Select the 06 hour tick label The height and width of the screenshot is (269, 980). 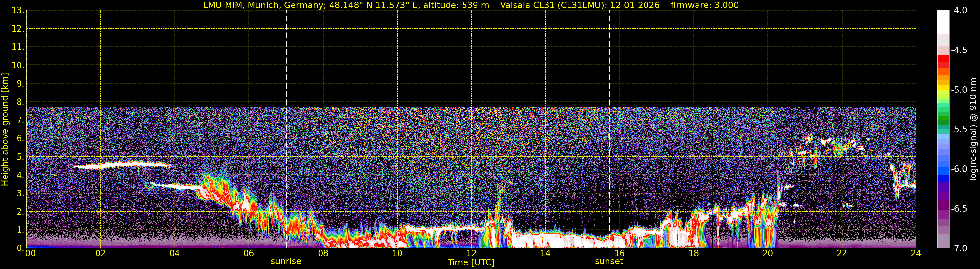pos(249,253)
